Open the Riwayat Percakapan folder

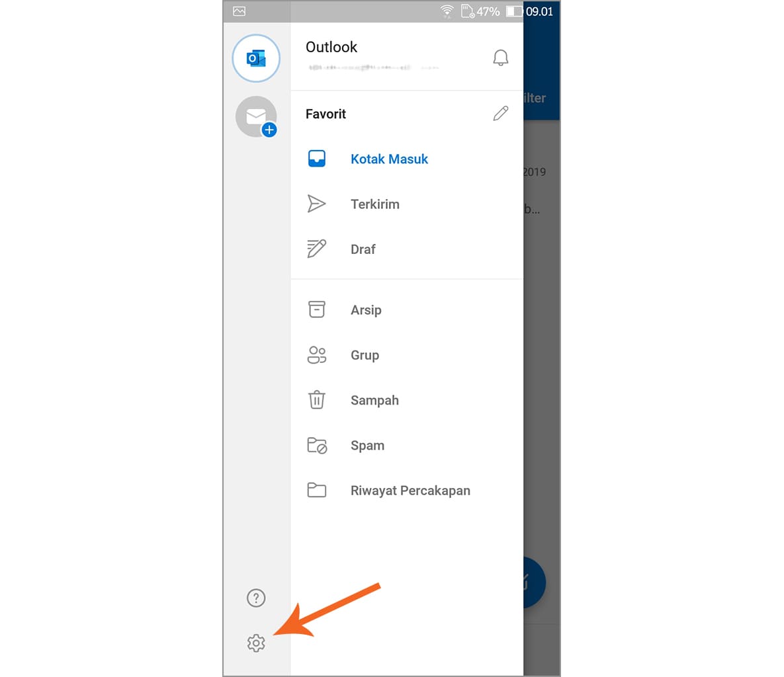click(x=407, y=490)
